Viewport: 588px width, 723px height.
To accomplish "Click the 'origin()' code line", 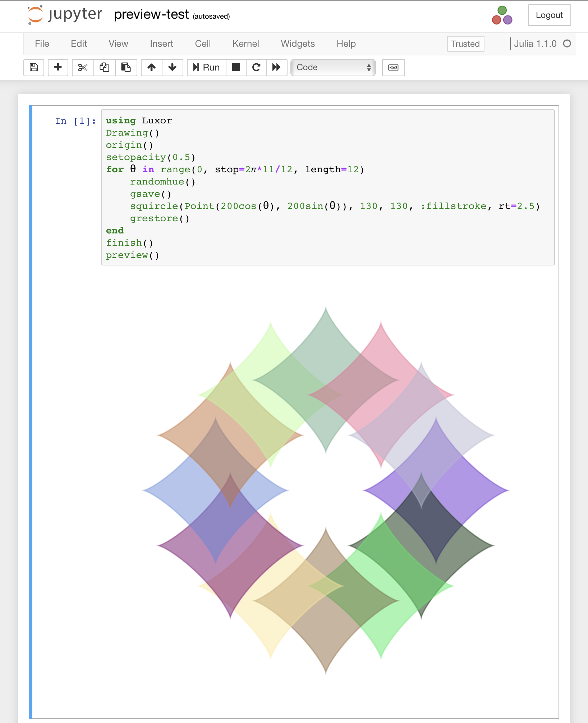I will [129, 145].
